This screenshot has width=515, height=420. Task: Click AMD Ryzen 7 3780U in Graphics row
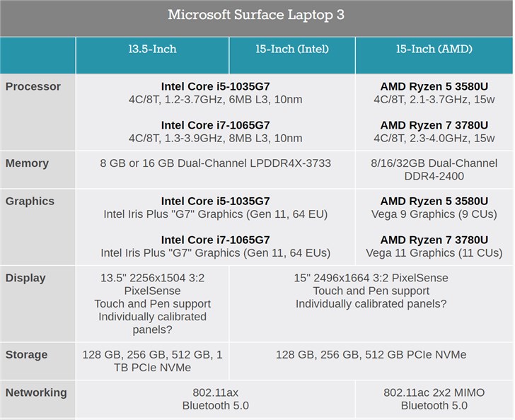434,240
